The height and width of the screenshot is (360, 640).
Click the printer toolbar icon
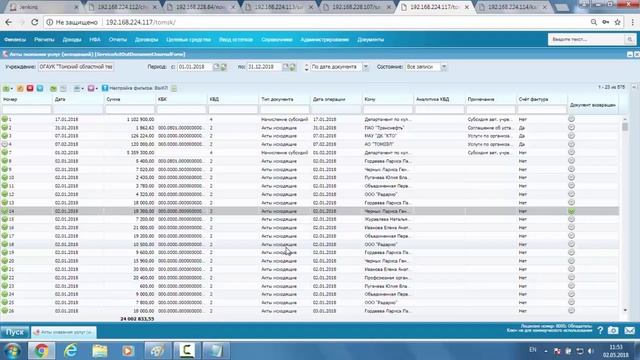coord(76,88)
